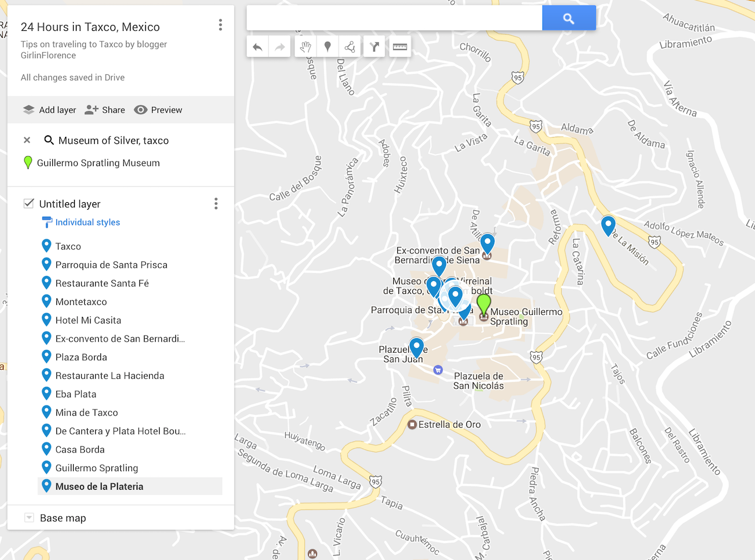The width and height of the screenshot is (755, 560).
Task: Select Restaurante La Hacienda list item
Action: click(110, 376)
